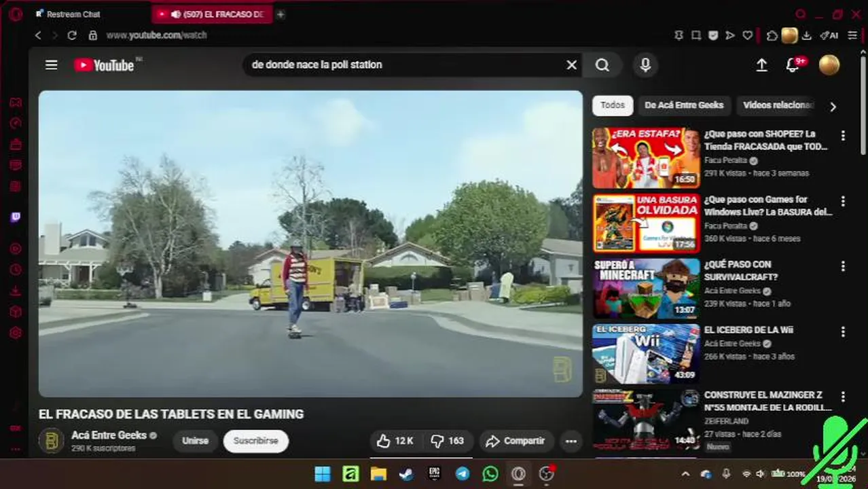Open sidebar settings gear icon
868x489 pixels.
[x=15, y=333]
